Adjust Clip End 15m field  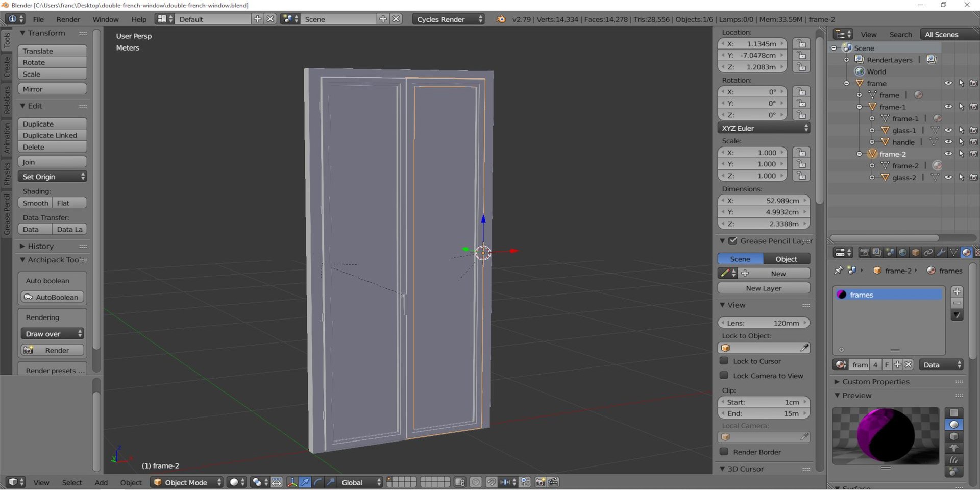(x=764, y=413)
